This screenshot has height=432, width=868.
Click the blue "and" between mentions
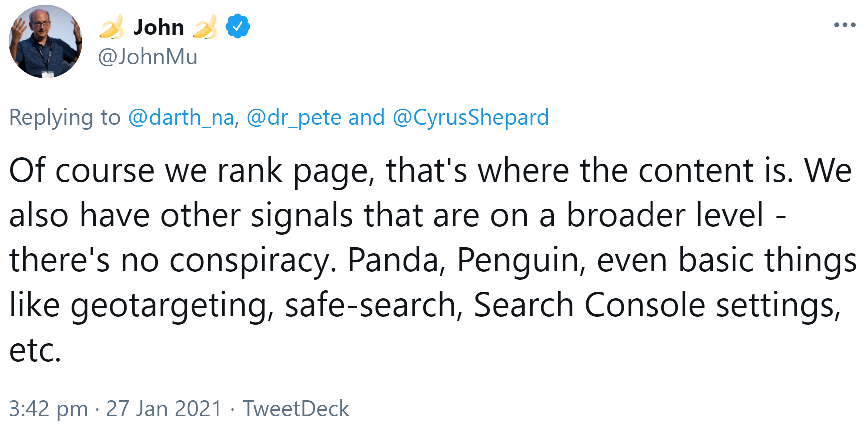click(x=366, y=118)
